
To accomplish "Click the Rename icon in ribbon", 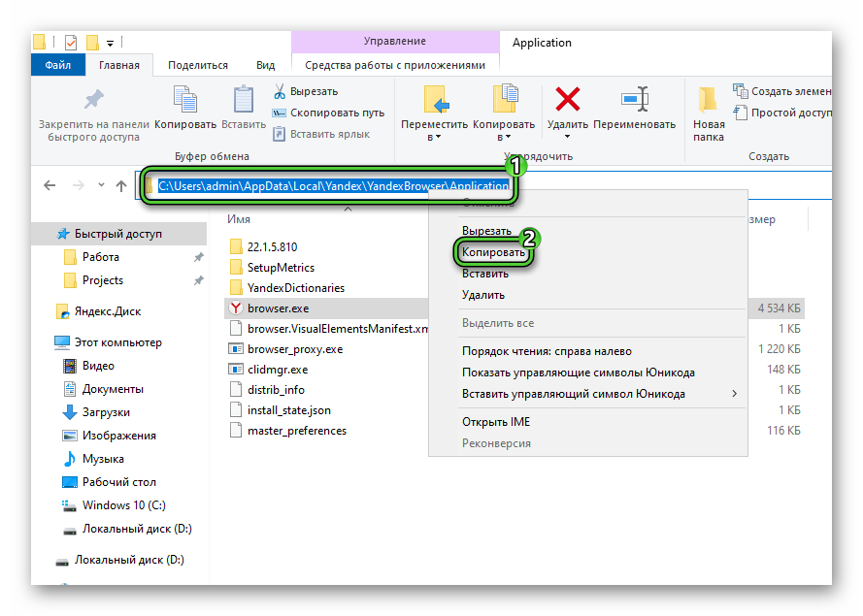I will tap(634, 100).
